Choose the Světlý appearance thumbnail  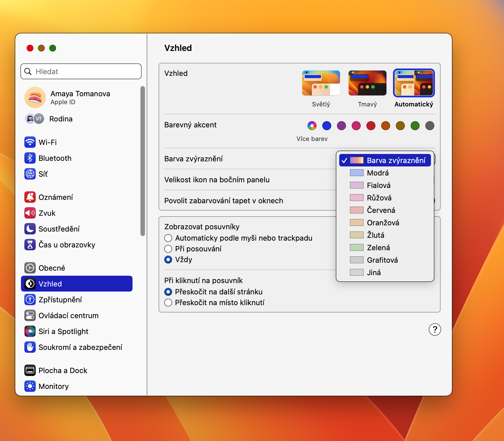(x=321, y=83)
